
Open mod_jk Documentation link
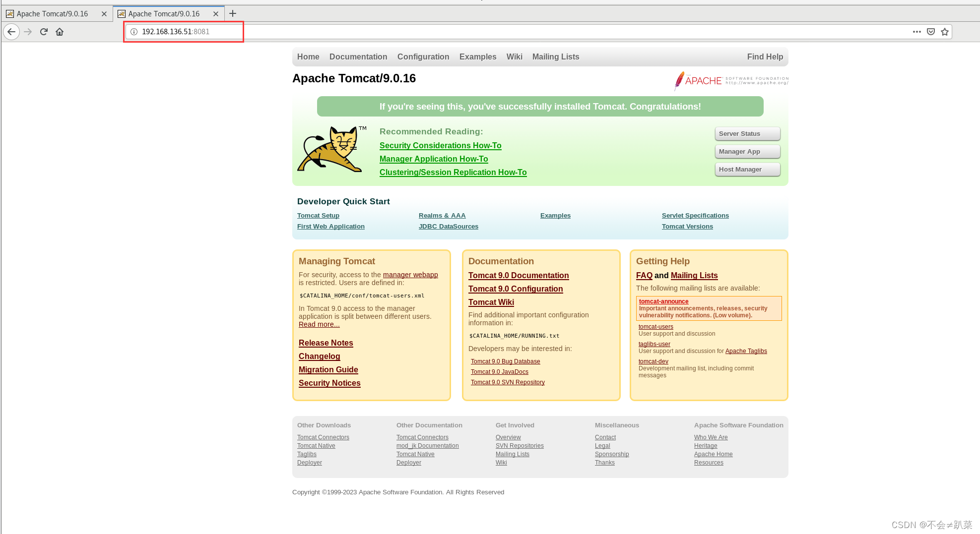428,446
